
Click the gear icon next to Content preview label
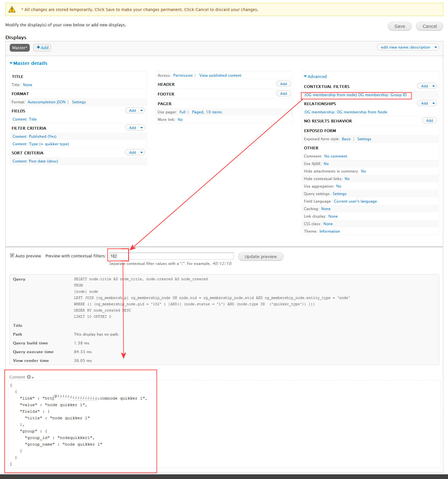click(29, 377)
